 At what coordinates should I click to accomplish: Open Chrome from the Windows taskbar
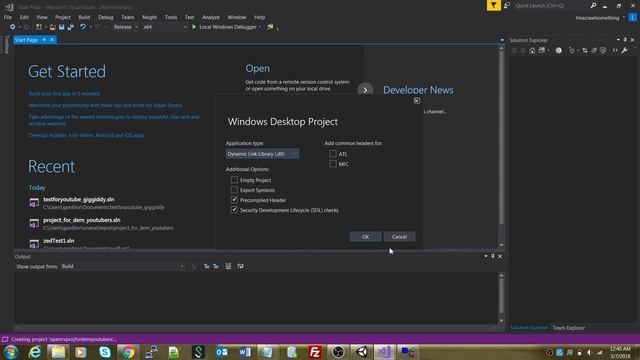coord(127,352)
